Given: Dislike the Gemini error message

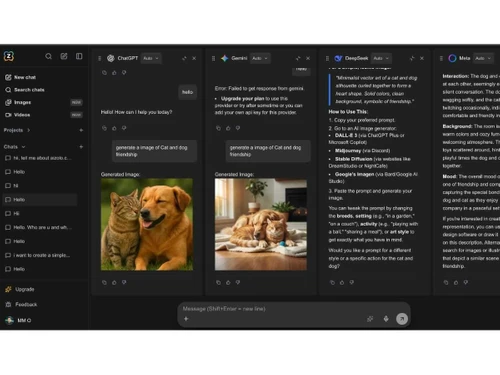Looking at the screenshot, I should pyautogui.click(x=238, y=128).
